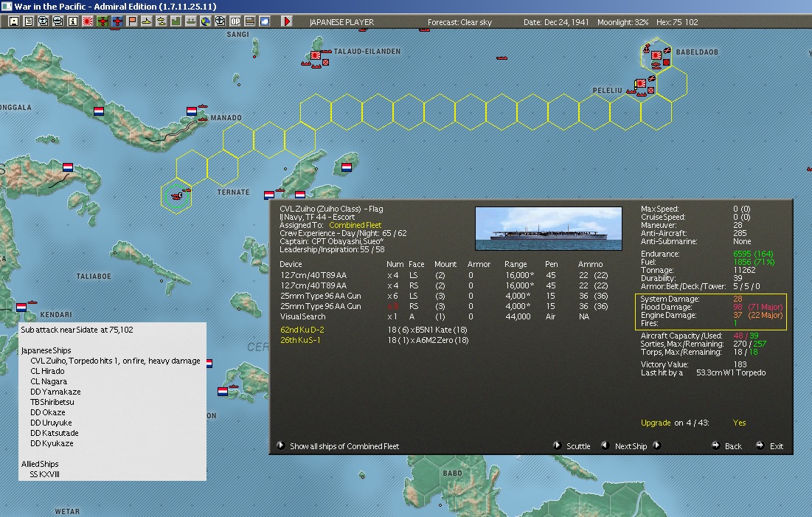
Task: Click the orange flag toolbar icon
Action: (x=132, y=21)
